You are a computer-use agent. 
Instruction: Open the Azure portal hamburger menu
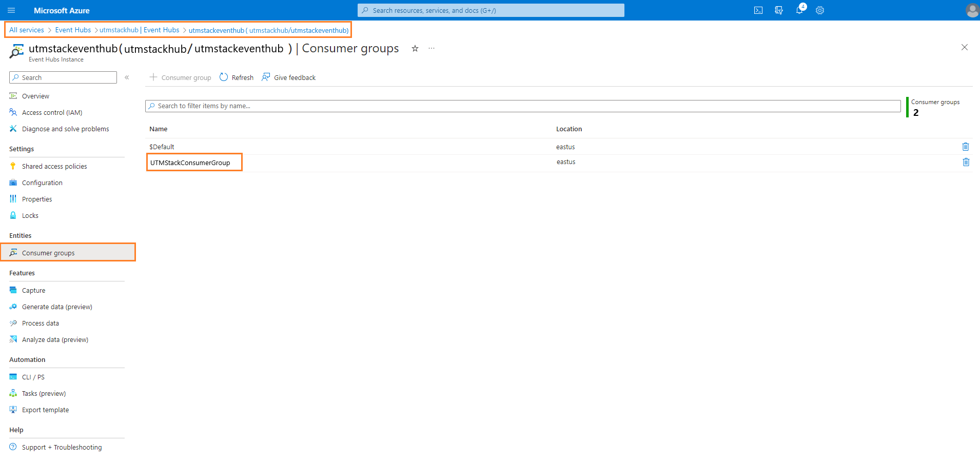tap(11, 10)
